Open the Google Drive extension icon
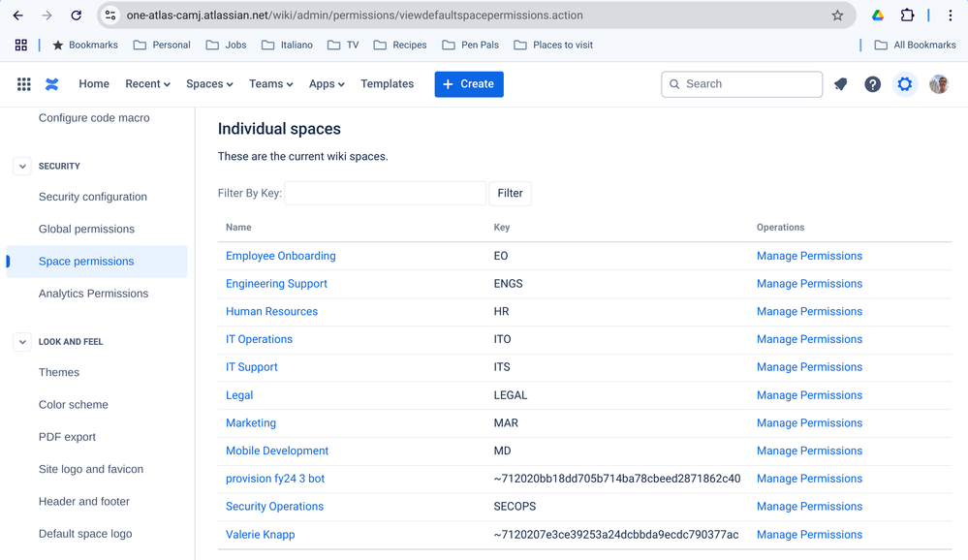This screenshot has height=560, width=968. [x=878, y=16]
